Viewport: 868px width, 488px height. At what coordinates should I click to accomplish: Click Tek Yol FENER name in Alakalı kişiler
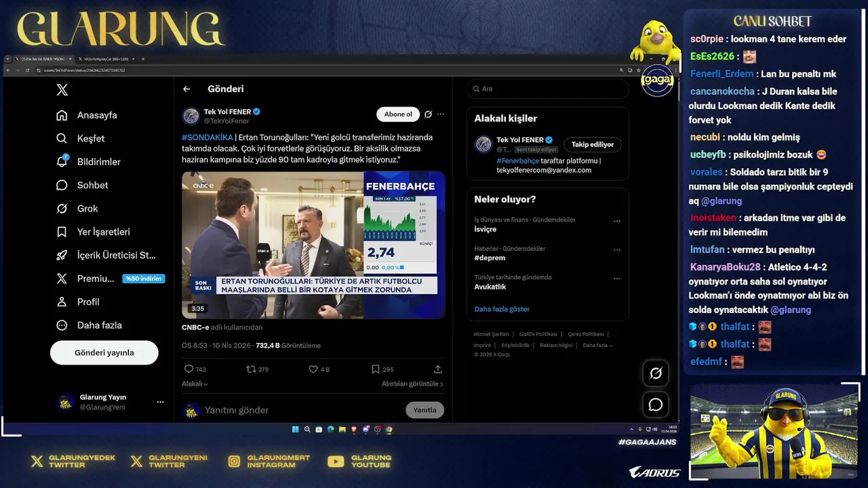click(520, 140)
